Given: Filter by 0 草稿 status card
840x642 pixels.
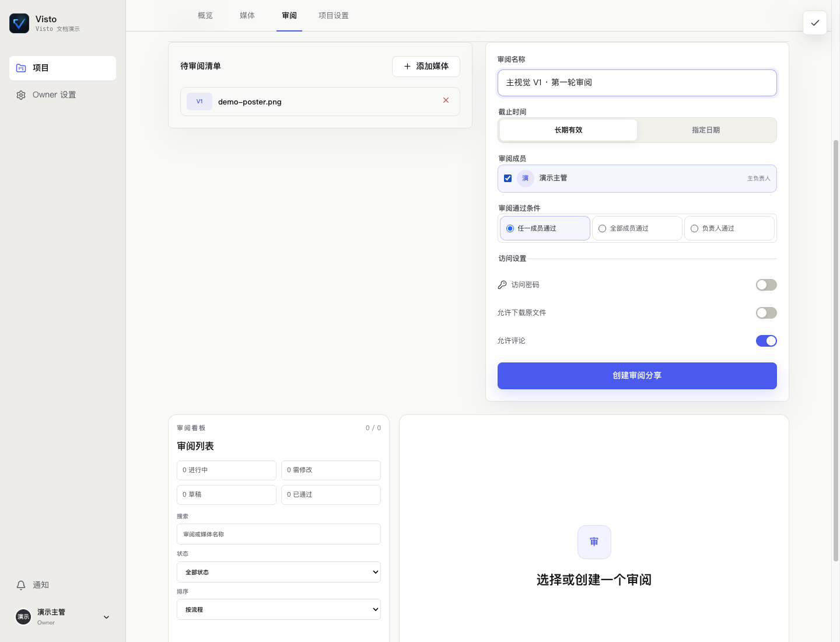Looking at the screenshot, I should [226, 495].
